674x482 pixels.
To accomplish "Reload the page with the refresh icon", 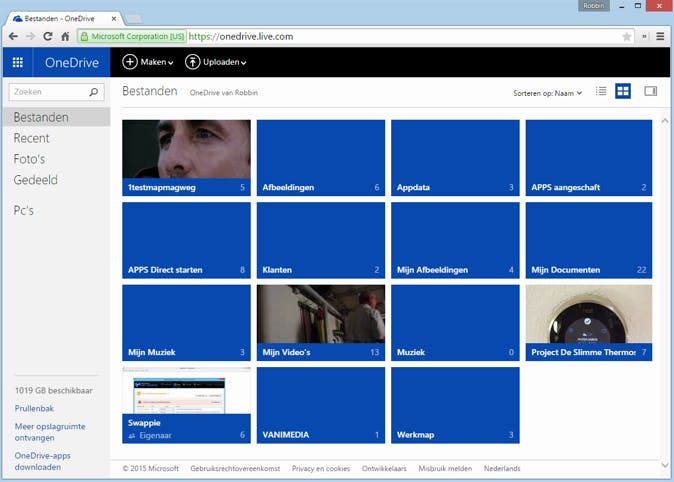I will (47, 36).
